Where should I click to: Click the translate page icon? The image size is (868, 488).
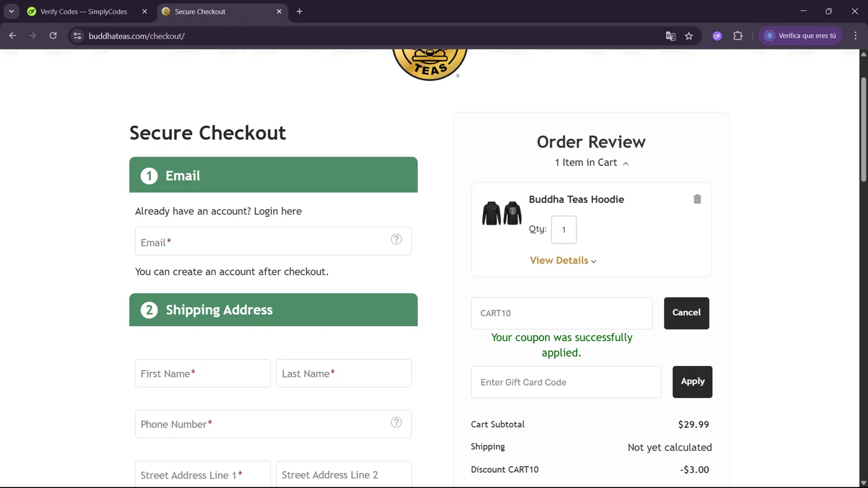(671, 36)
